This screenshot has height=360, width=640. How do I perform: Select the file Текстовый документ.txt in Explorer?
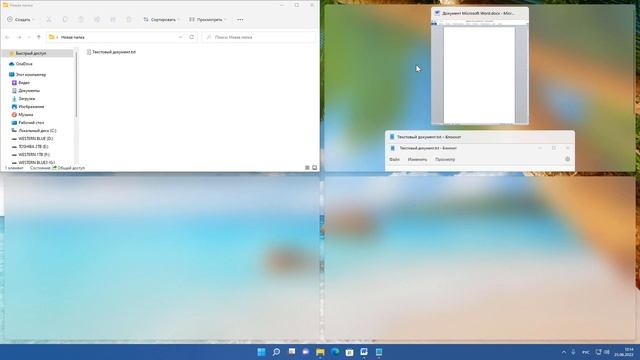111,52
